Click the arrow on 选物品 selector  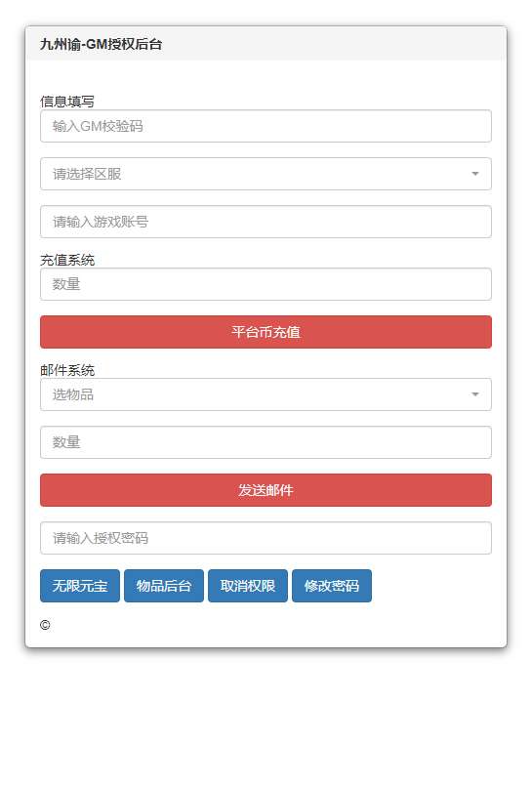(475, 394)
